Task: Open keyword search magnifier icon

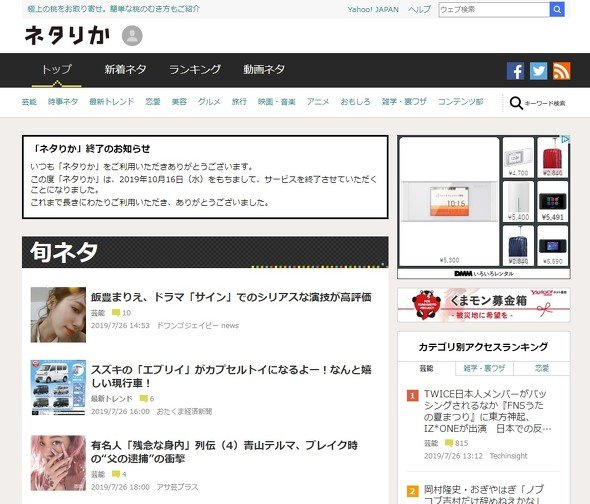Action: 516,103
